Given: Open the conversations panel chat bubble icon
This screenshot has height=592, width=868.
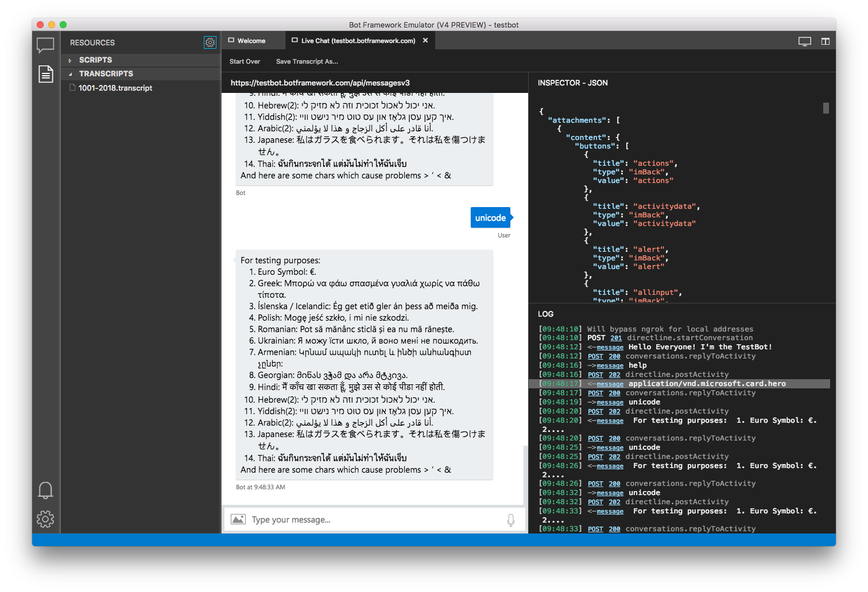Looking at the screenshot, I should point(45,45).
